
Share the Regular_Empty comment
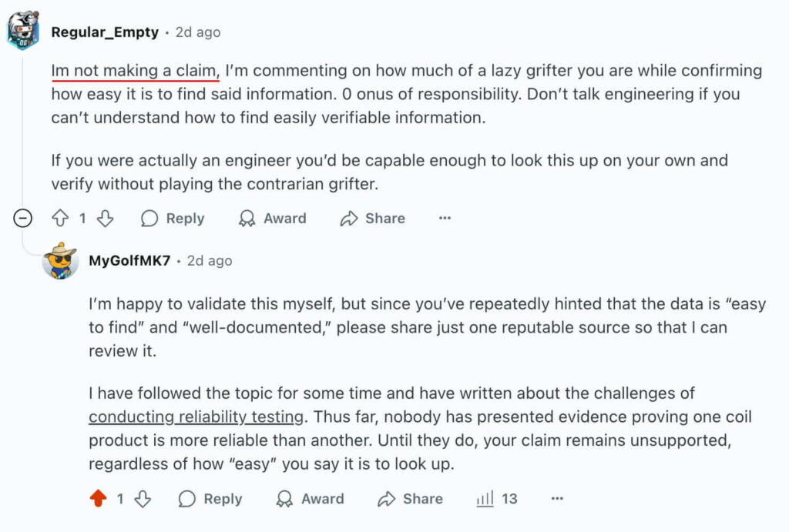[372, 218]
